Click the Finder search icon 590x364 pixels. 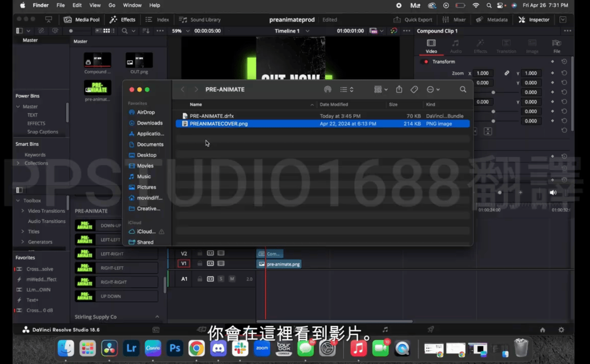pos(463,90)
